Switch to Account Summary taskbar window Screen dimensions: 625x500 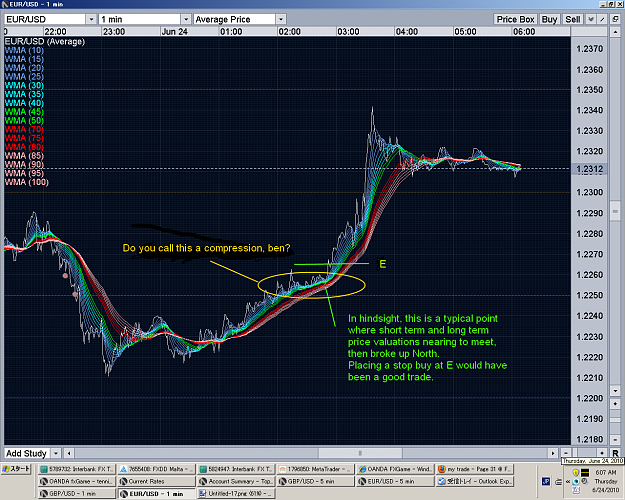pyautogui.click(x=236, y=482)
